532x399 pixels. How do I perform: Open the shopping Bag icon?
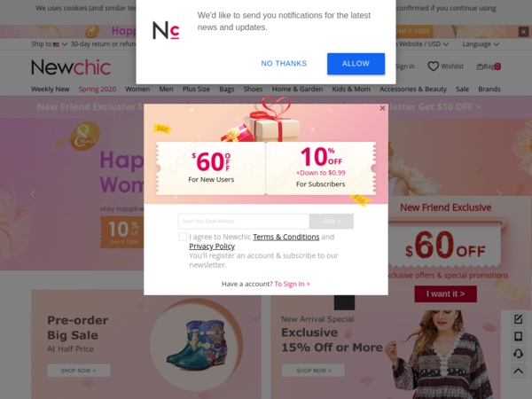click(x=480, y=66)
